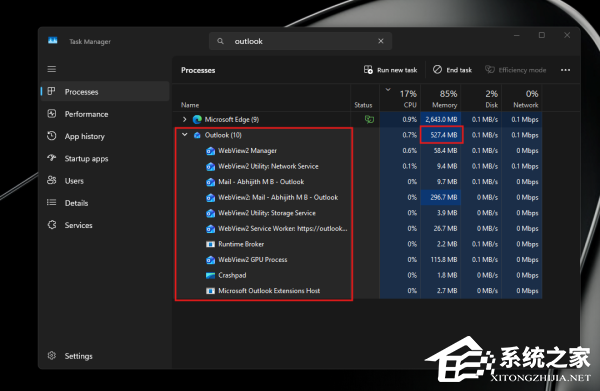This screenshot has height=391, width=600.
Task: Click Microsoft Outlook Extensions Host icon
Action: tap(210, 291)
